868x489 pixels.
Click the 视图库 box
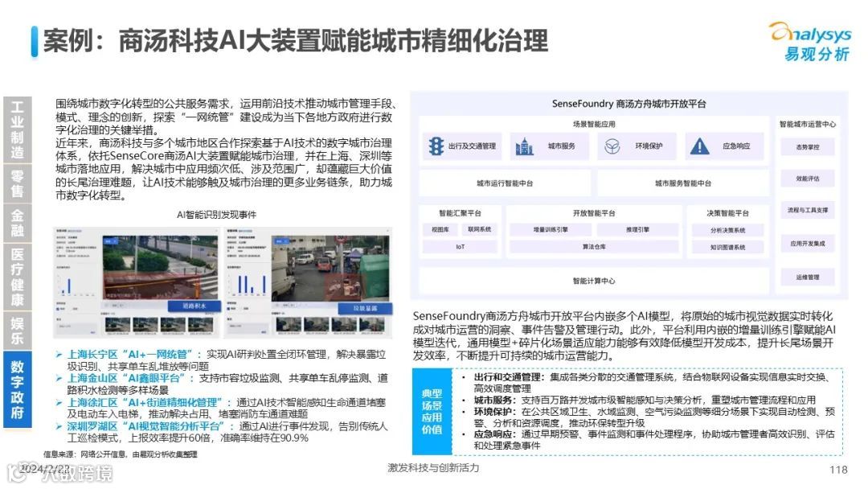440,229
